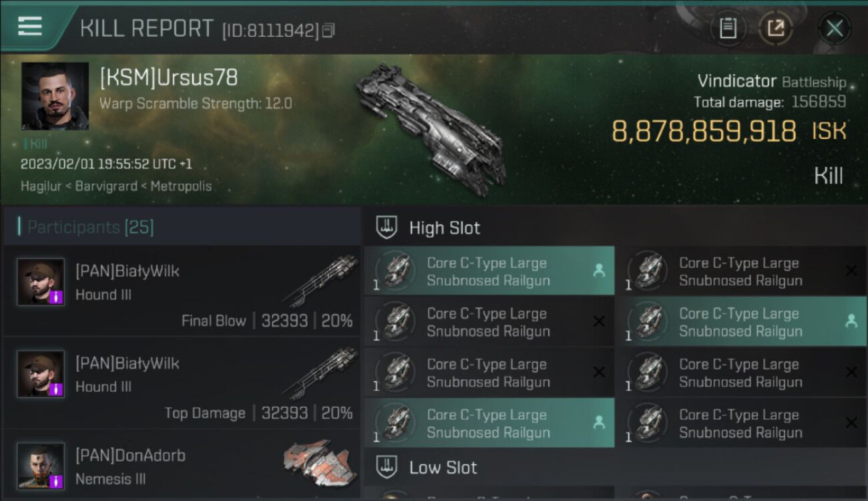
Task: View the DonAdorb pilot portrait
Action: pyautogui.click(x=41, y=465)
